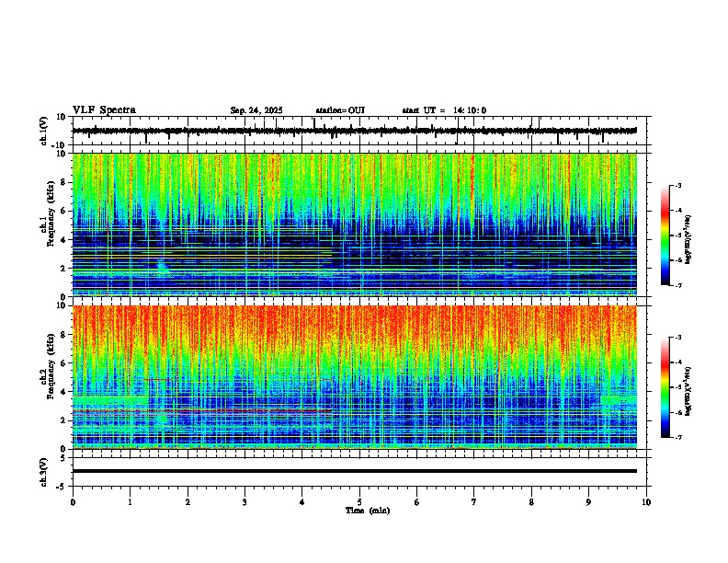Click the log(PSD) label beside the ch.1 color bar

688,239
